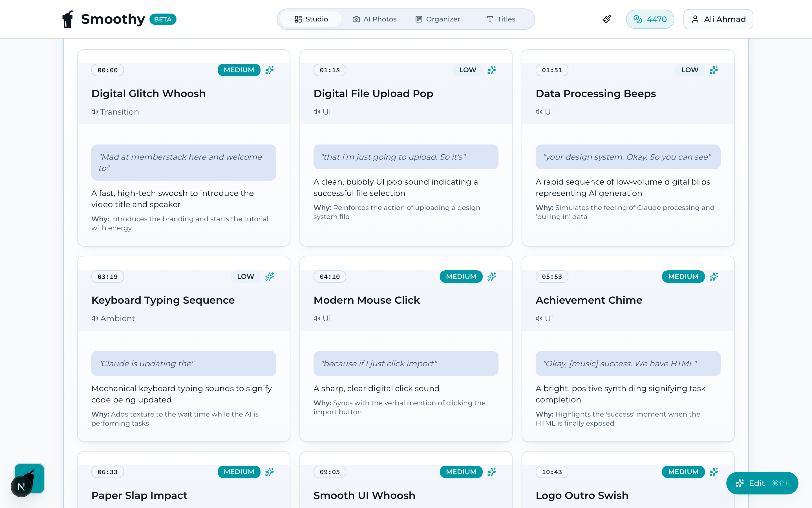Click the speaker icon next to Transition

pyautogui.click(x=95, y=112)
